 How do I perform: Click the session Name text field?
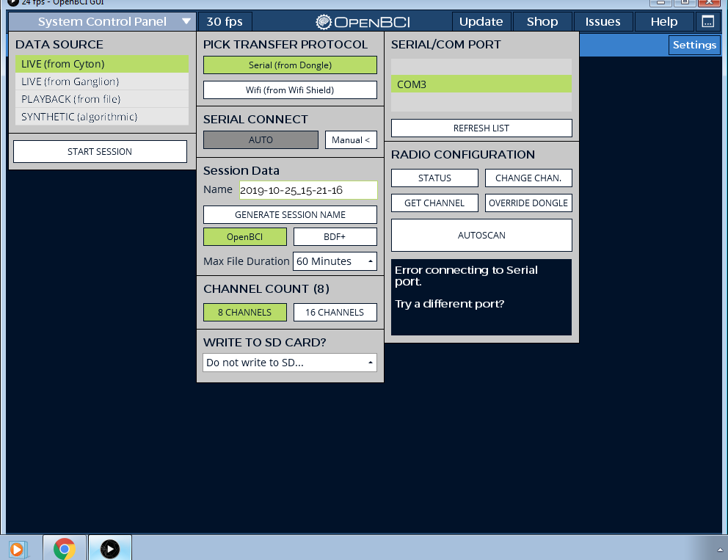click(x=308, y=190)
